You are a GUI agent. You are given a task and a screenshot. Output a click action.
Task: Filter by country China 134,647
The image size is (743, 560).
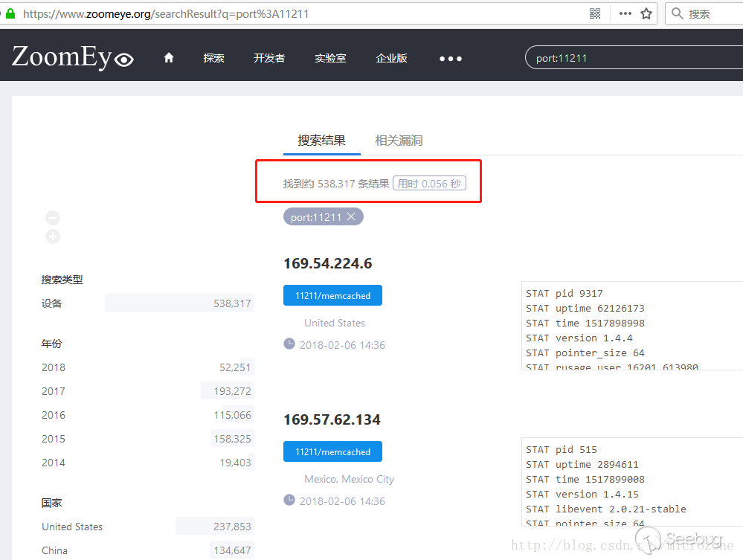coord(147,550)
